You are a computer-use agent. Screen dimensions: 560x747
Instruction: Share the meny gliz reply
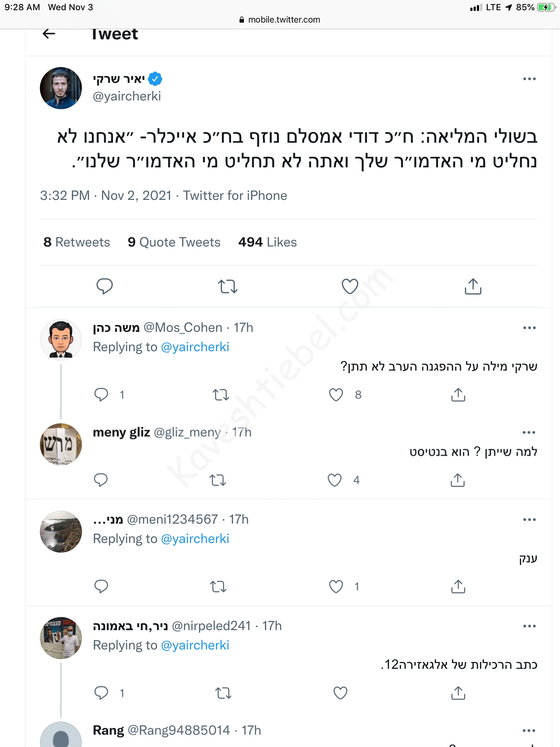coord(458,480)
